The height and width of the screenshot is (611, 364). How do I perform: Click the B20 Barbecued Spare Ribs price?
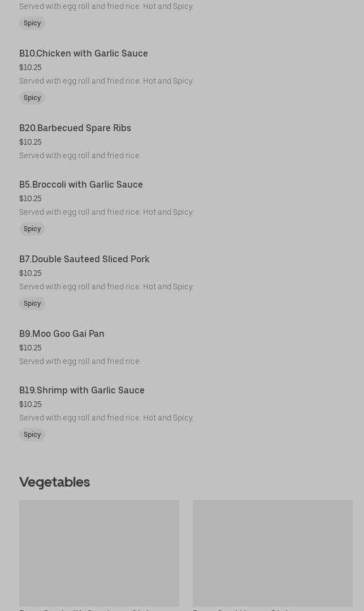[31, 142]
